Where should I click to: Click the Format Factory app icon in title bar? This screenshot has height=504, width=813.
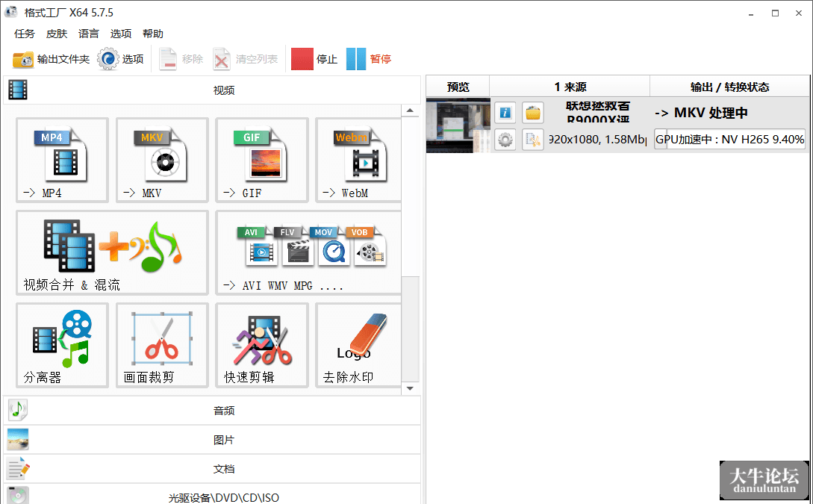coord(11,12)
